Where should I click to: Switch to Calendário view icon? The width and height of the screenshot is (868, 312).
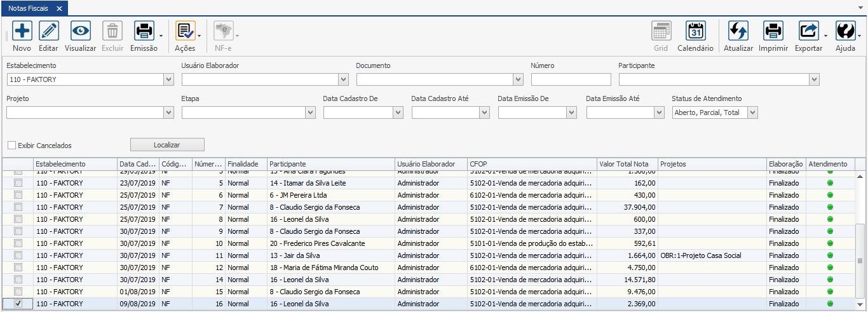(x=695, y=31)
